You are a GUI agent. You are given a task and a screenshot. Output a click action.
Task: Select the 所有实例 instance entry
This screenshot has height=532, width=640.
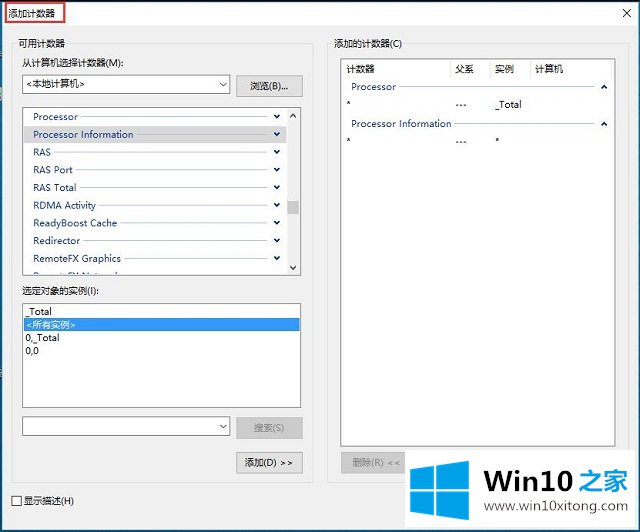tap(50, 325)
